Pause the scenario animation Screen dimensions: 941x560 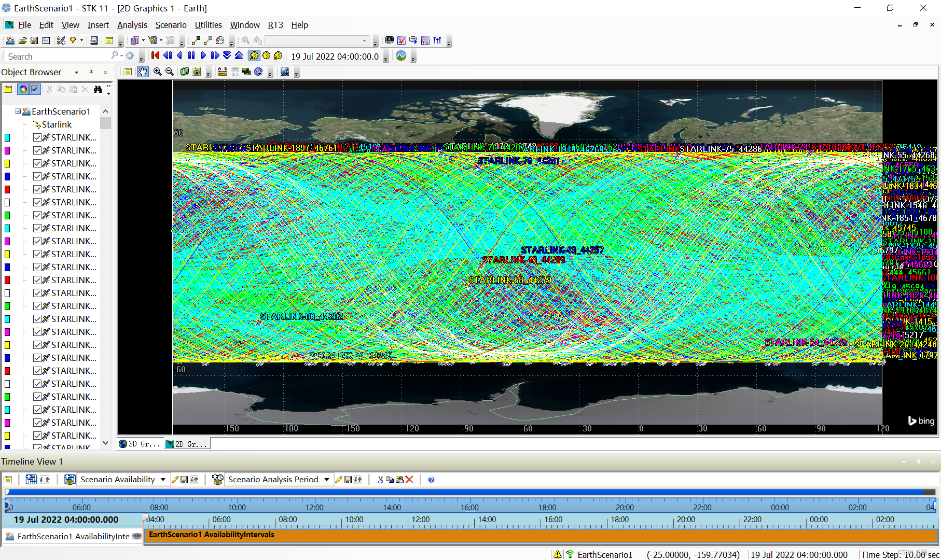pyautogui.click(x=191, y=55)
